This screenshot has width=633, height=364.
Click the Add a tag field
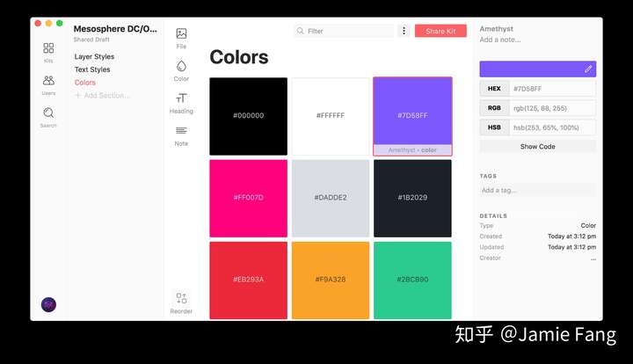pos(538,190)
